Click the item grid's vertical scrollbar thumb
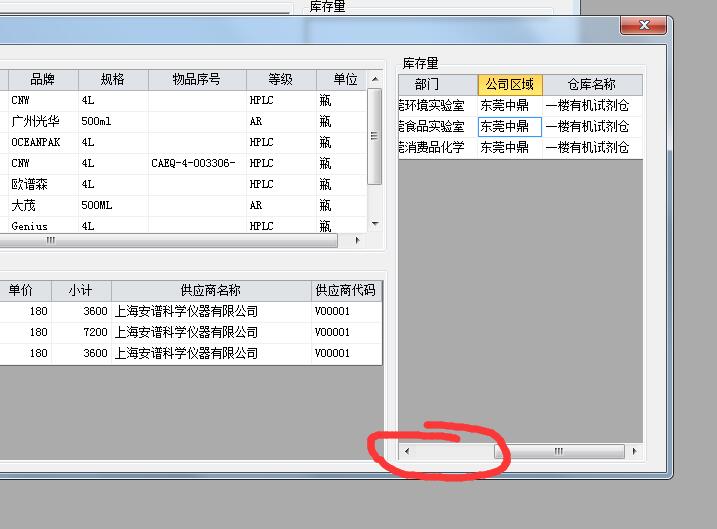Viewport: 717px width, 529px height. 375,135
